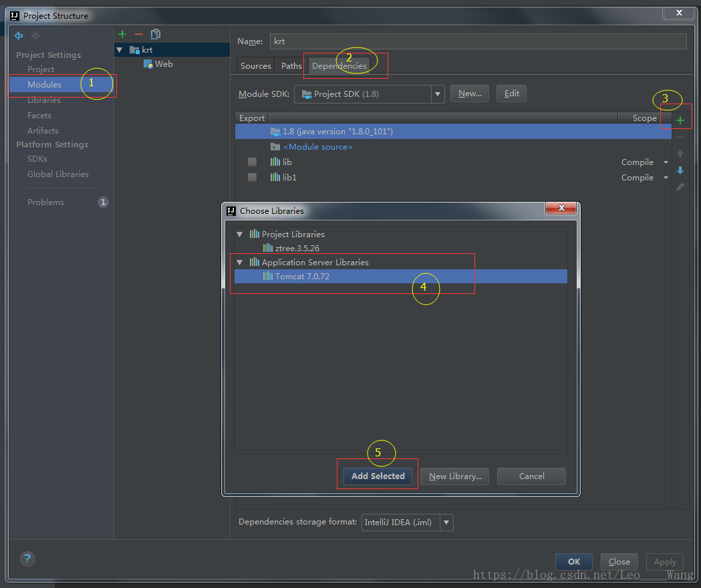This screenshot has width=701, height=588.
Task: Select Modules in Project Settings
Action: point(61,84)
